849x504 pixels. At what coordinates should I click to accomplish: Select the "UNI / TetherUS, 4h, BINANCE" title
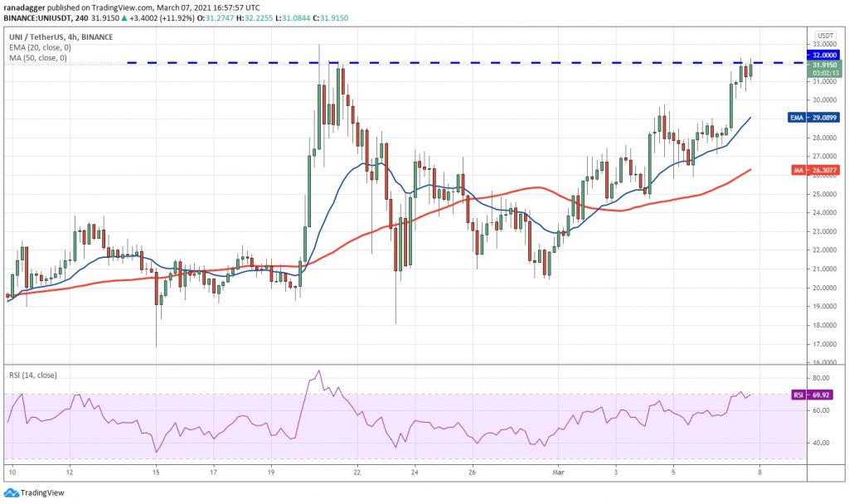coord(61,36)
